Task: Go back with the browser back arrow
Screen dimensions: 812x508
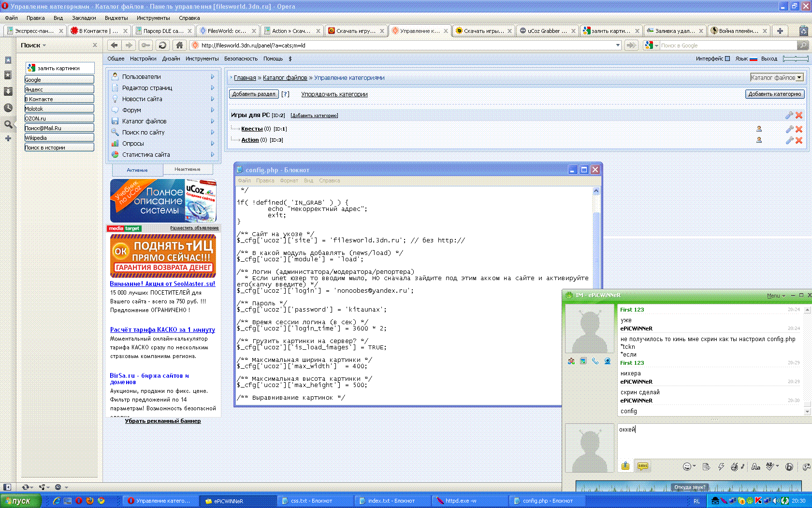Action: (114, 45)
